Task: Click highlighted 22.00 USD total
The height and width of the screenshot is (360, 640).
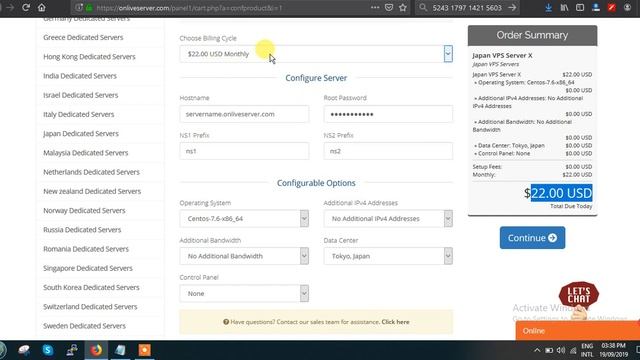Action: point(562,193)
